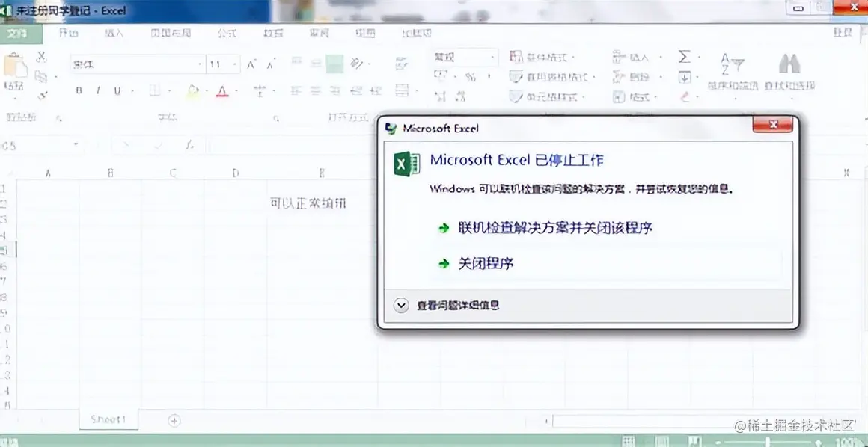Click 关闭程序 in the error dialog
This screenshot has height=447, width=868.
(x=486, y=263)
